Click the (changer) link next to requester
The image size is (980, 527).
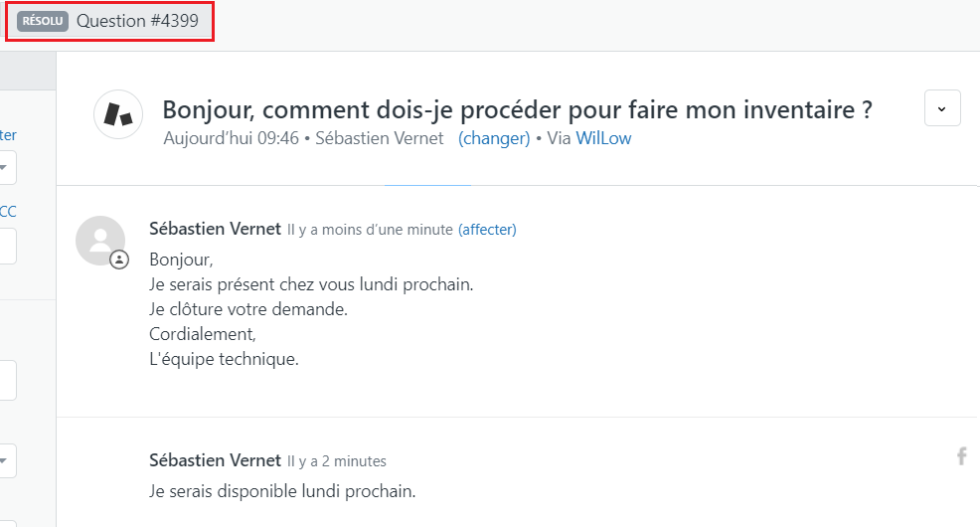click(494, 138)
